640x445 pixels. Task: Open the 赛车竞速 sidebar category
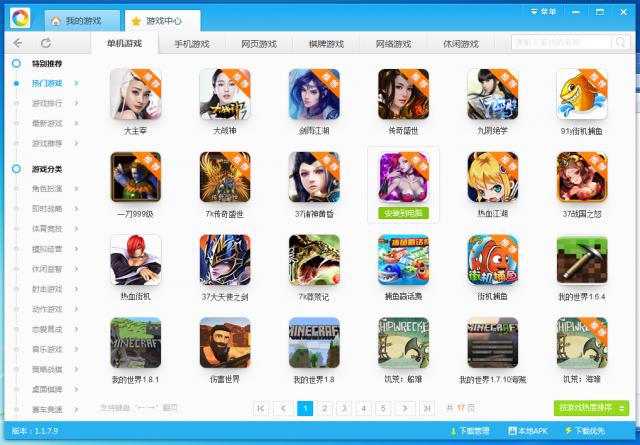coord(47,409)
